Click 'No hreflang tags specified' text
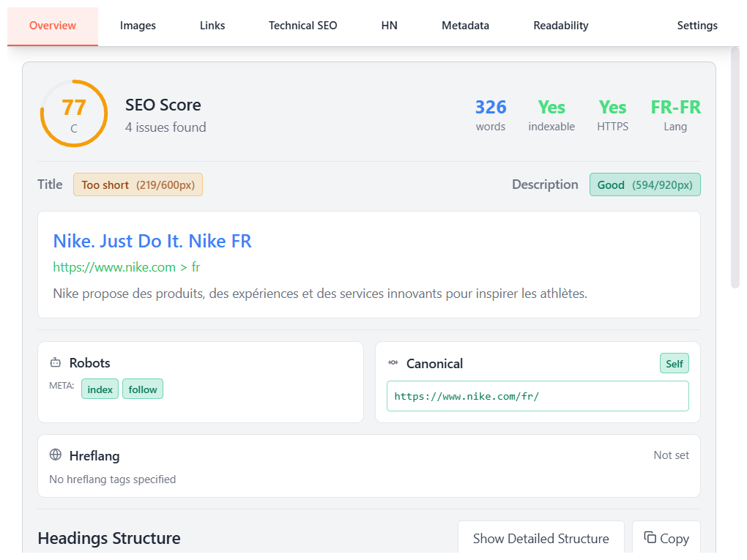 click(113, 479)
